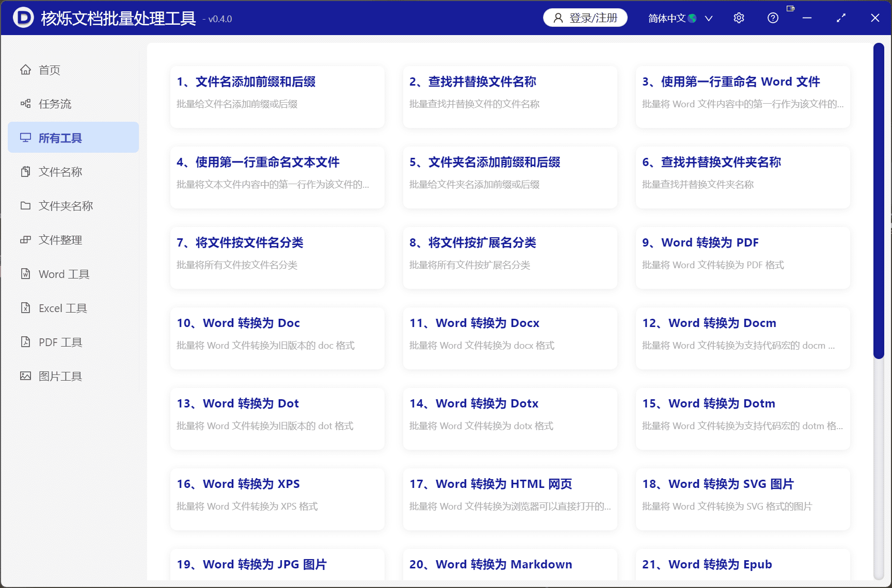Click the picture icon beside 图片工具
Viewport: 892px width, 588px height.
pos(25,376)
